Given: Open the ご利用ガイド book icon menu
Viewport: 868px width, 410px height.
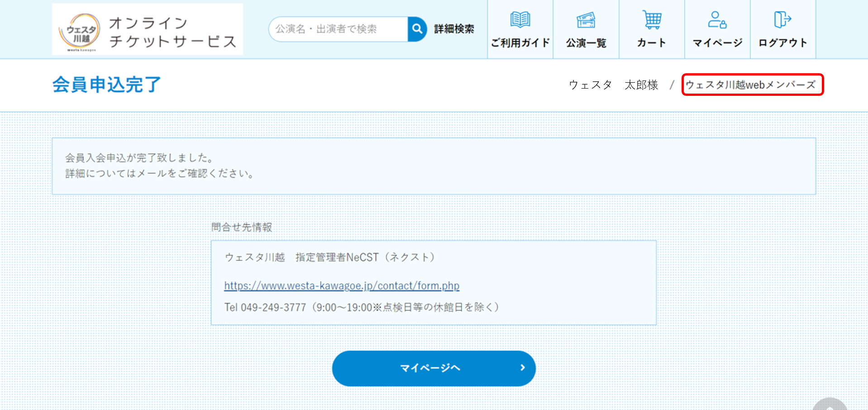Looking at the screenshot, I should [x=520, y=29].
